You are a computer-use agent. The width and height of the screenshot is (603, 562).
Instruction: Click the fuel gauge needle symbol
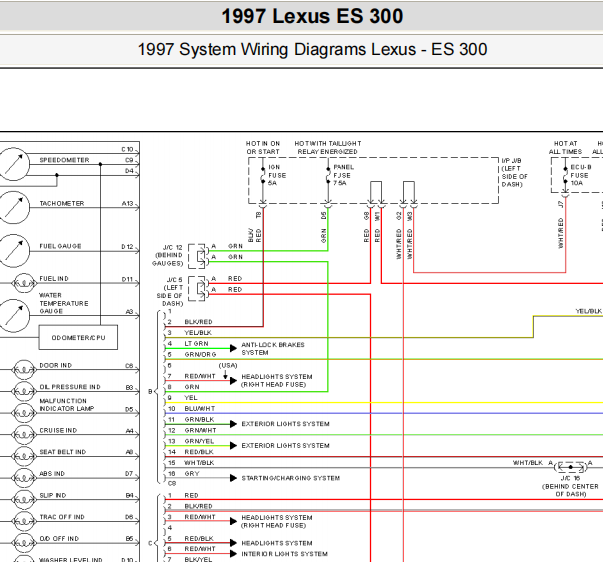(x=14, y=251)
